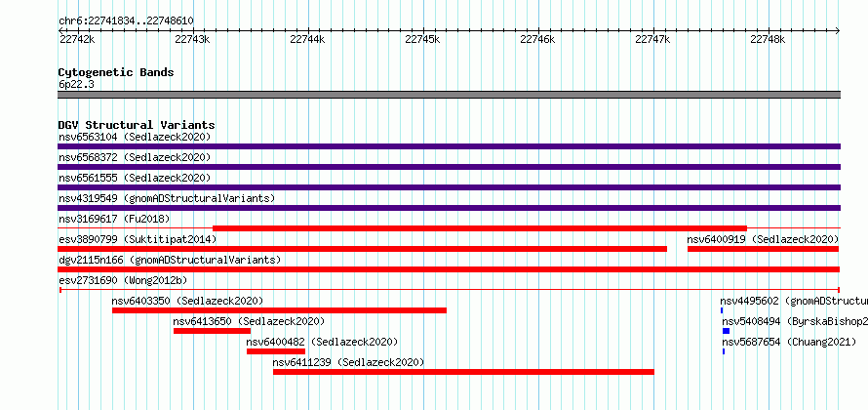Select the red bar of nsv3169617
Screen dimensions: 868x410
[x=480, y=228]
